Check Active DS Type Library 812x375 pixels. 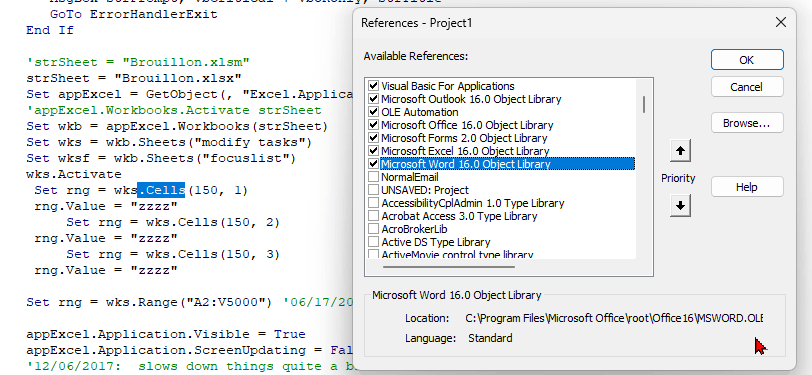tap(373, 241)
